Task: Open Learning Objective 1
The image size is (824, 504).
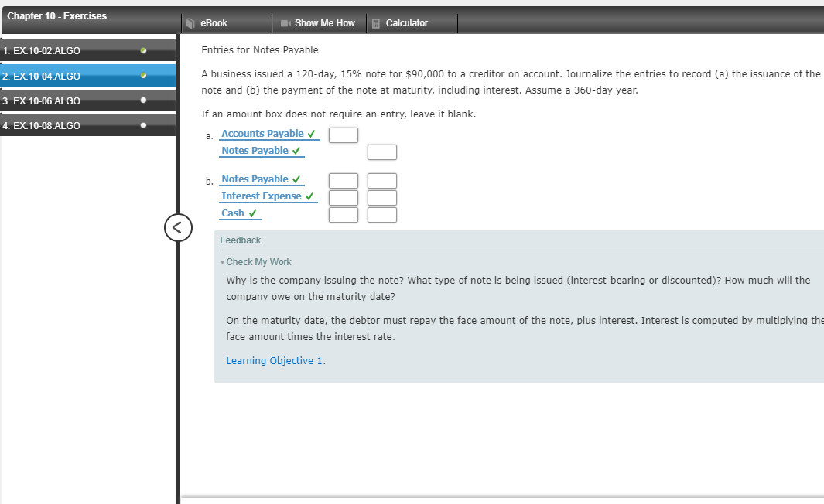Action: [272, 360]
